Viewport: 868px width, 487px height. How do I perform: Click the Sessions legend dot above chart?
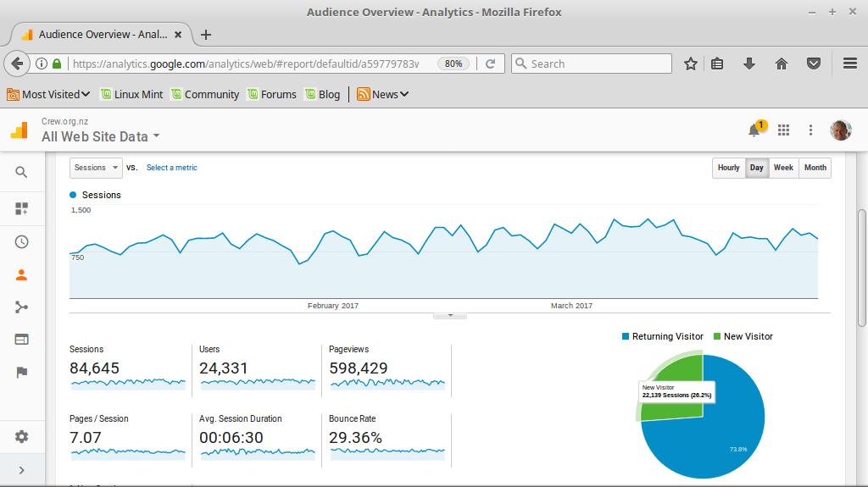click(x=73, y=195)
